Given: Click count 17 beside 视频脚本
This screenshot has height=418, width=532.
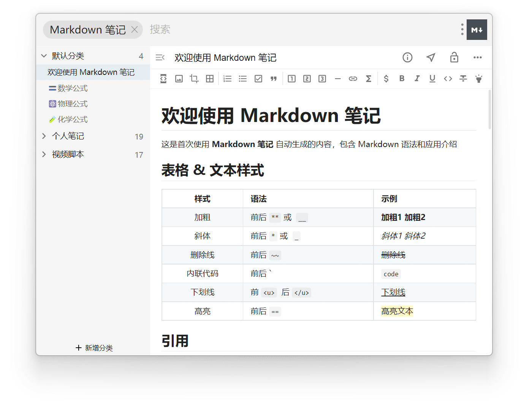Looking at the screenshot, I should point(139,155).
